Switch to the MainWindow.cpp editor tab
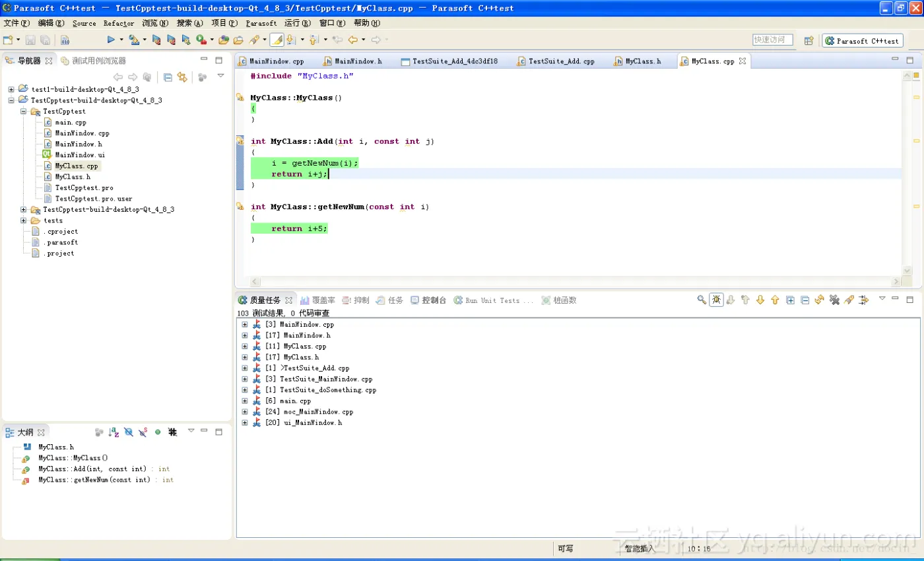 pyautogui.click(x=271, y=61)
